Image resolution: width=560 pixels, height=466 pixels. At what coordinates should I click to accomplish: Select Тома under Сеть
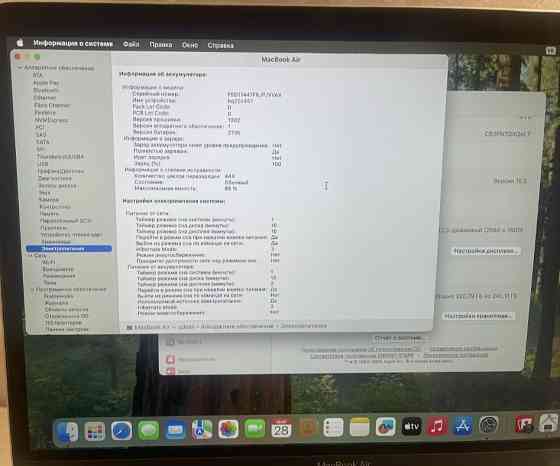coord(50,282)
